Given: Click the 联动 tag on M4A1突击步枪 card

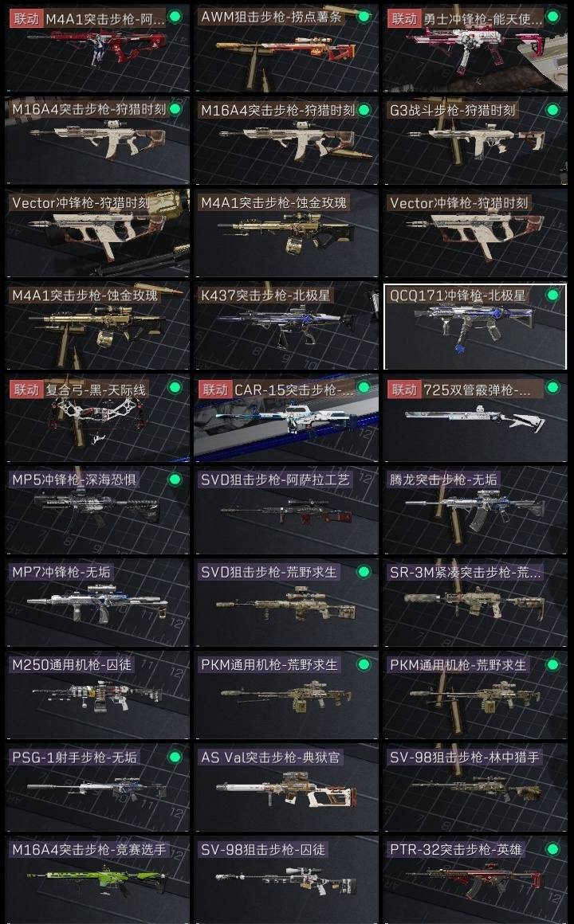Looking at the screenshot, I should click(26, 18).
